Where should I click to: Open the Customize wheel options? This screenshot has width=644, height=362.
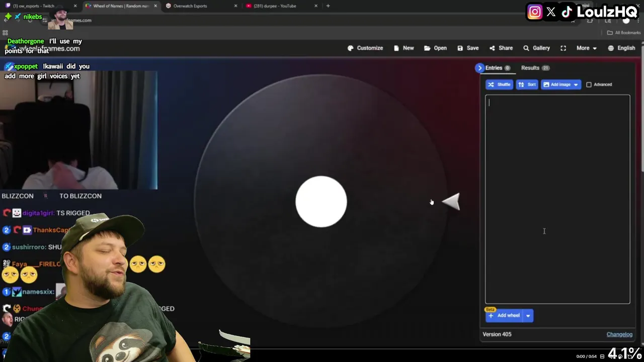coord(365,48)
